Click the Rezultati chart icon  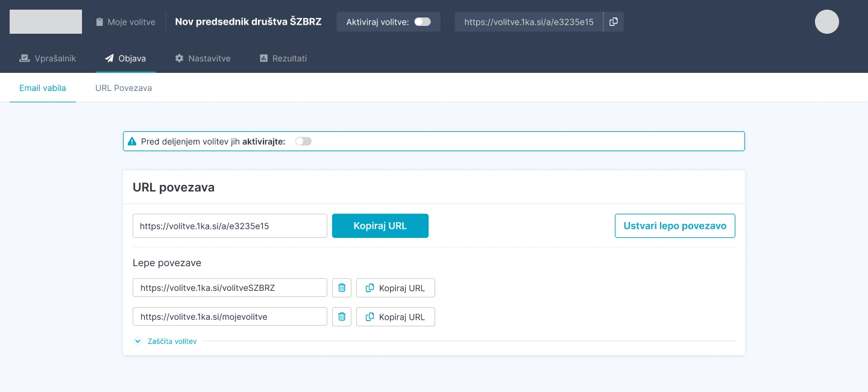[263, 58]
